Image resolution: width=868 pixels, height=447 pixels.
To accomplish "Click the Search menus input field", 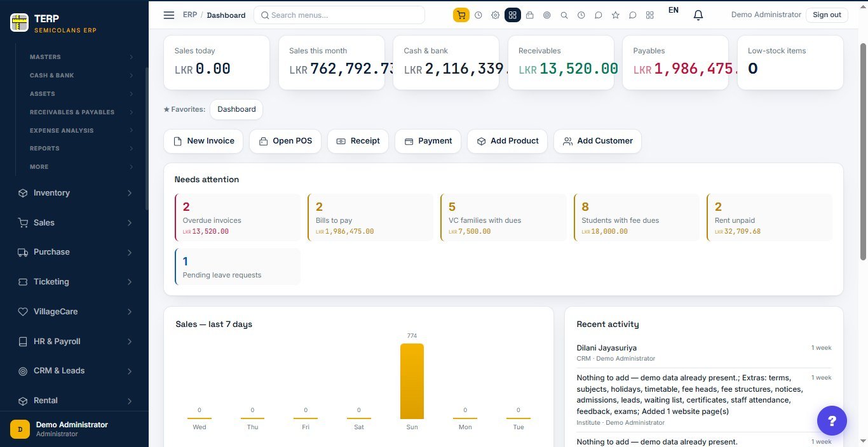I will click(x=339, y=15).
